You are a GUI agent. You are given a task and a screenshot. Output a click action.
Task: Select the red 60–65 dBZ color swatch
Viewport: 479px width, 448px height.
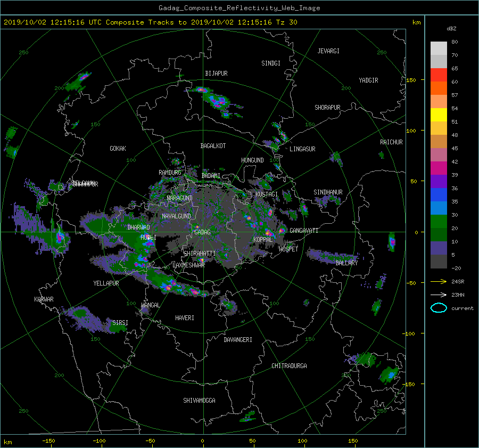pos(439,75)
